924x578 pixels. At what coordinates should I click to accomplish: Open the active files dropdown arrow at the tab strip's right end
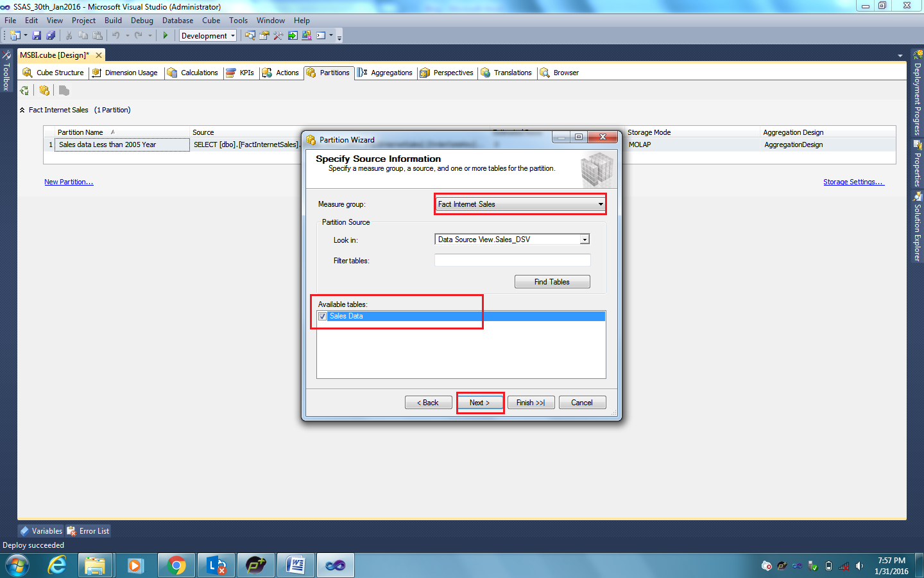900,56
